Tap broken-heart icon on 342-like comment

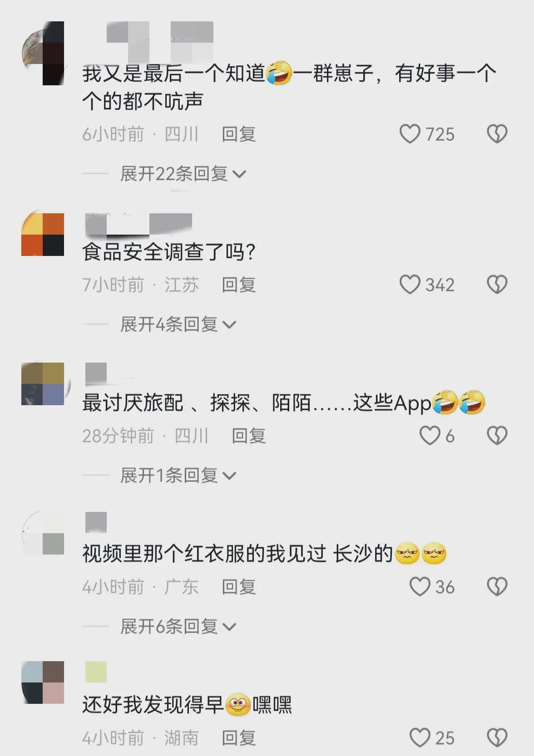[x=497, y=285]
